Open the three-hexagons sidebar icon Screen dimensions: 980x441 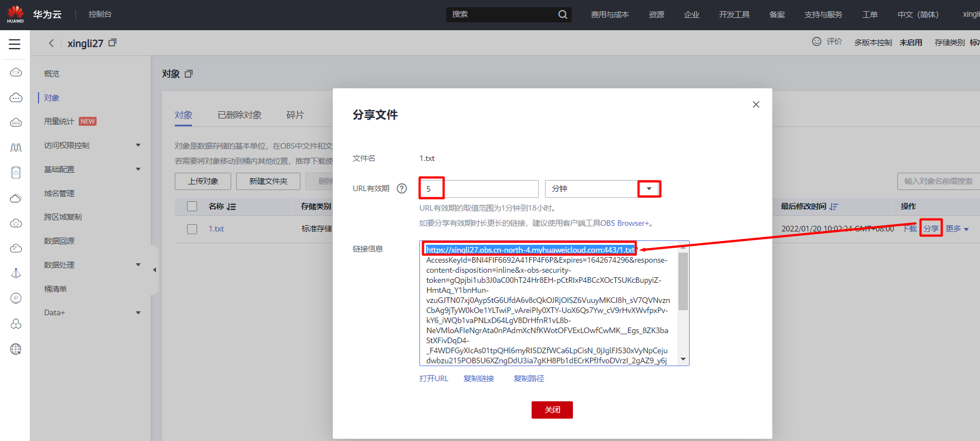click(x=16, y=324)
